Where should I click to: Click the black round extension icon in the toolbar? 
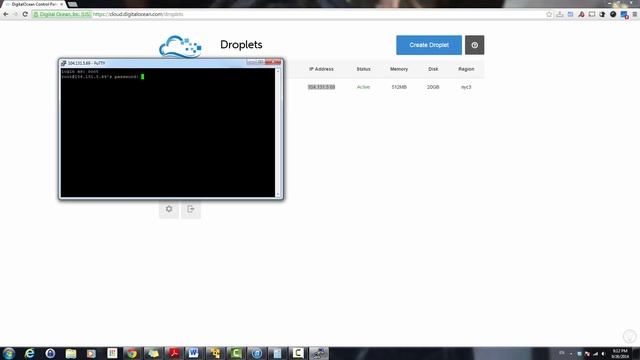(613, 14)
